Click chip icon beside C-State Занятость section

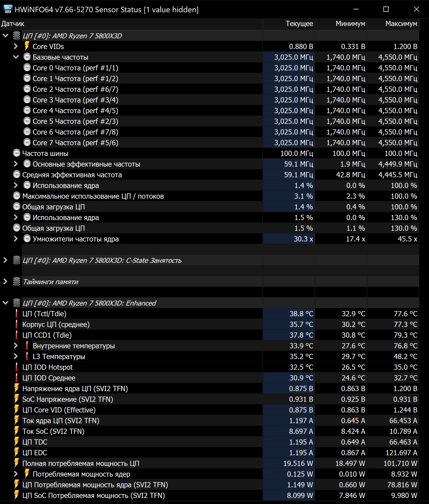click(x=16, y=260)
